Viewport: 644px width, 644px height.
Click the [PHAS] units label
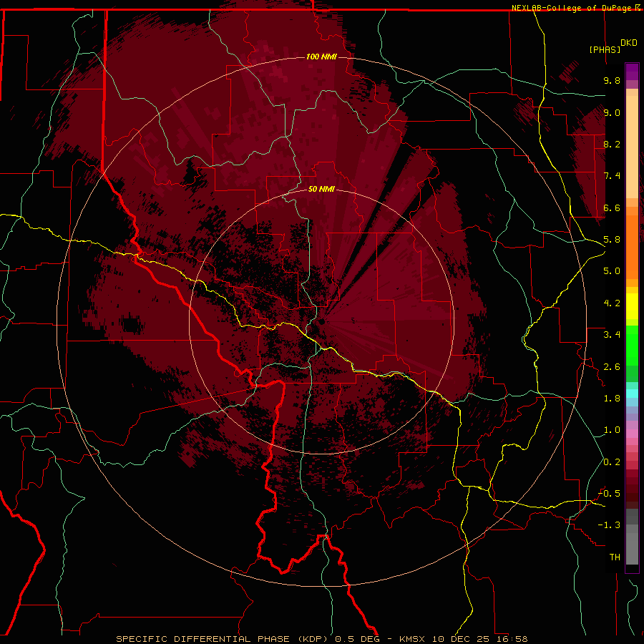[x=605, y=50]
